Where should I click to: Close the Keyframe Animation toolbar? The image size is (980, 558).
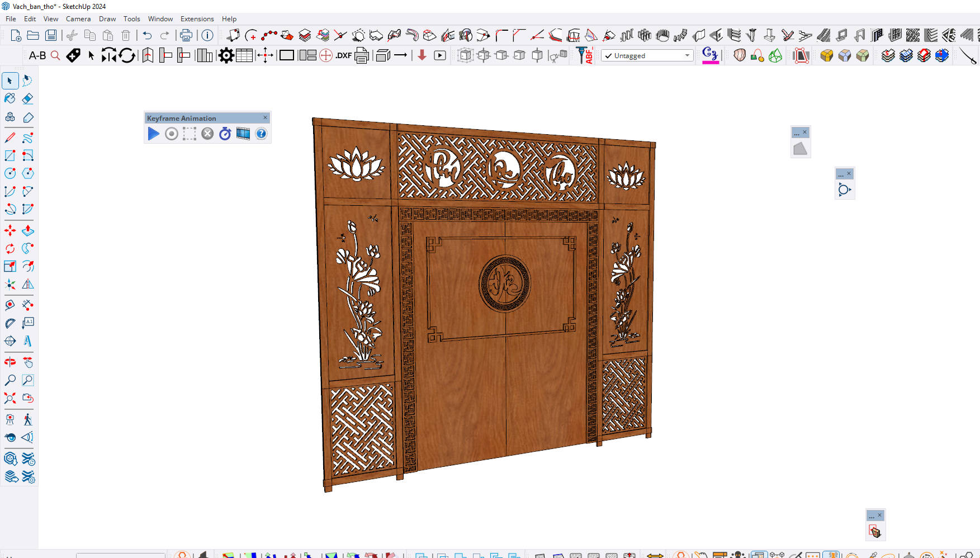click(265, 117)
